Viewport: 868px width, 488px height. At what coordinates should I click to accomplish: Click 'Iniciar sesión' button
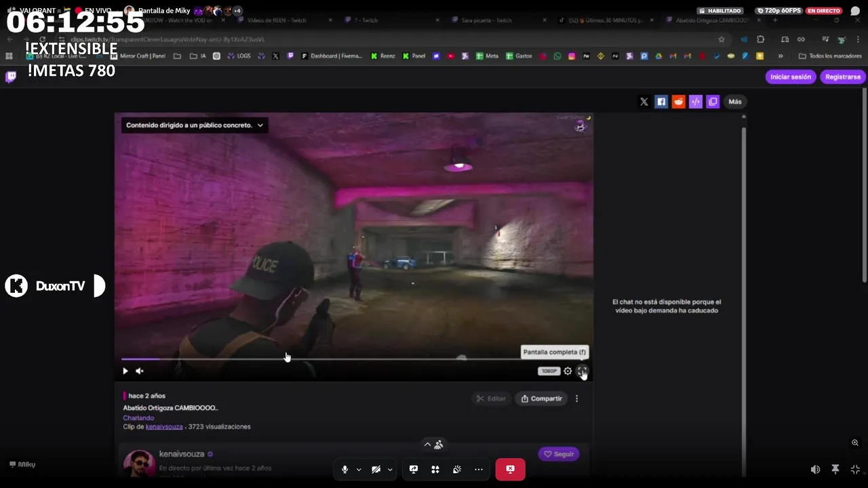[791, 77]
